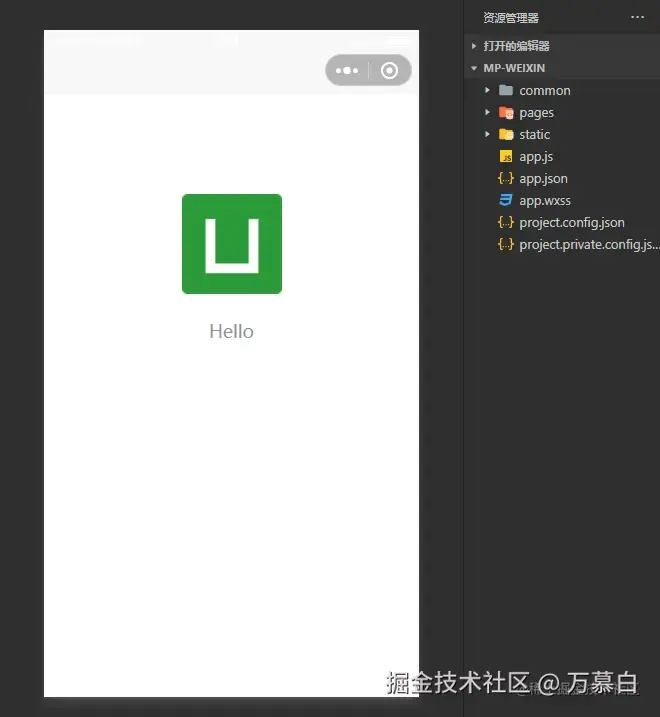Click the pages folder icon
660x717 pixels.
tap(506, 112)
